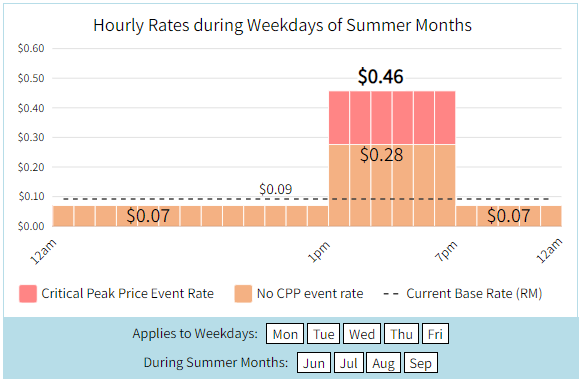Viewport: 585px width, 383px height.
Task: Click the morning $0.07 off-peak bar label
Action: (x=148, y=216)
